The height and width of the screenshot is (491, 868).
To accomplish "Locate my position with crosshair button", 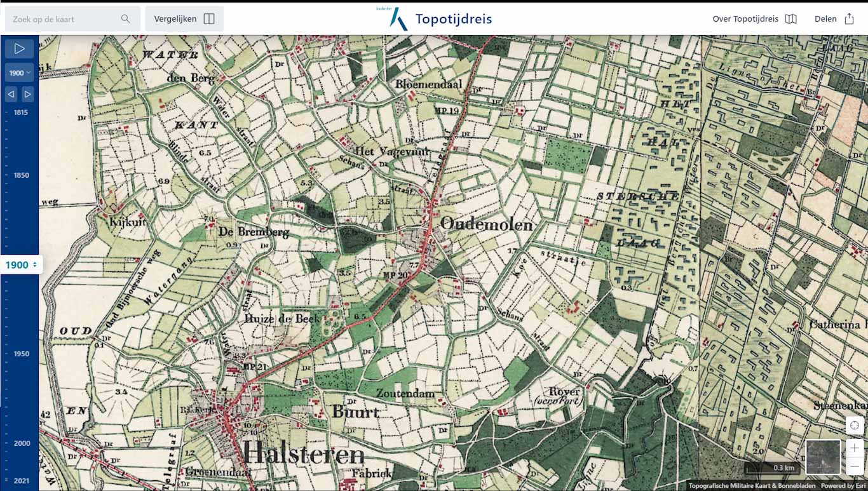I will click(x=855, y=425).
